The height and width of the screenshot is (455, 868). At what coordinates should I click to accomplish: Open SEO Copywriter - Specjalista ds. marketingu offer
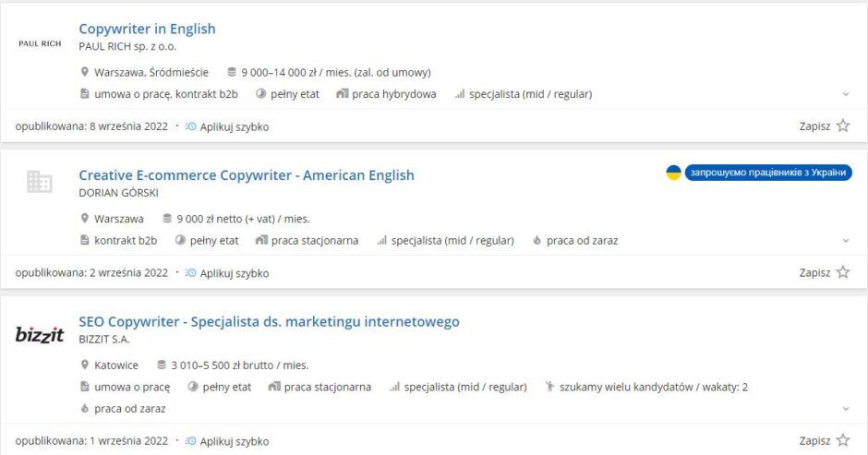coord(269,321)
